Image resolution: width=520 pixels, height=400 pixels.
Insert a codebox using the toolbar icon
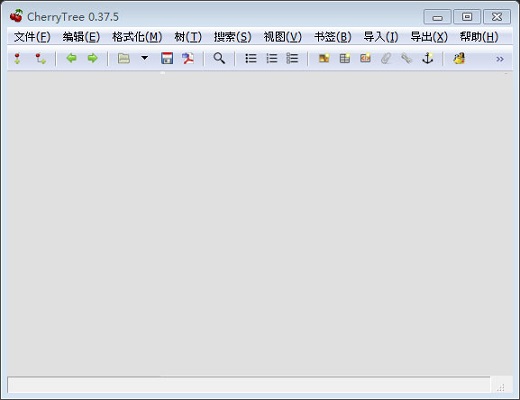365,58
